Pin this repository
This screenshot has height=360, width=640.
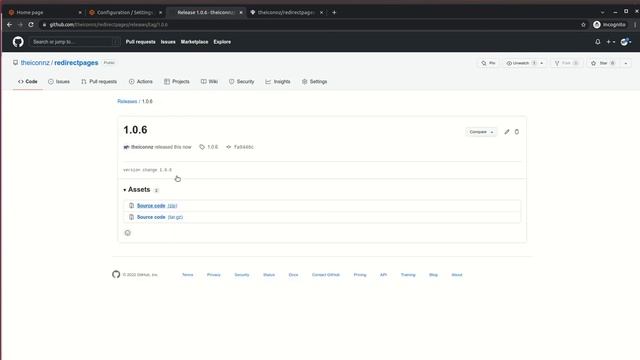[x=489, y=63]
